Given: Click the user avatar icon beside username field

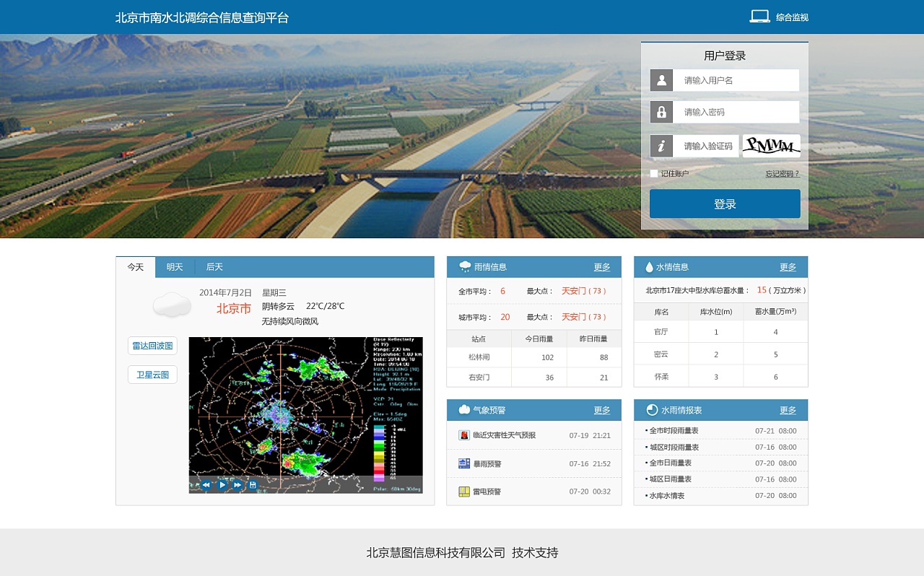Looking at the screenshot, I should pos(661,80).
